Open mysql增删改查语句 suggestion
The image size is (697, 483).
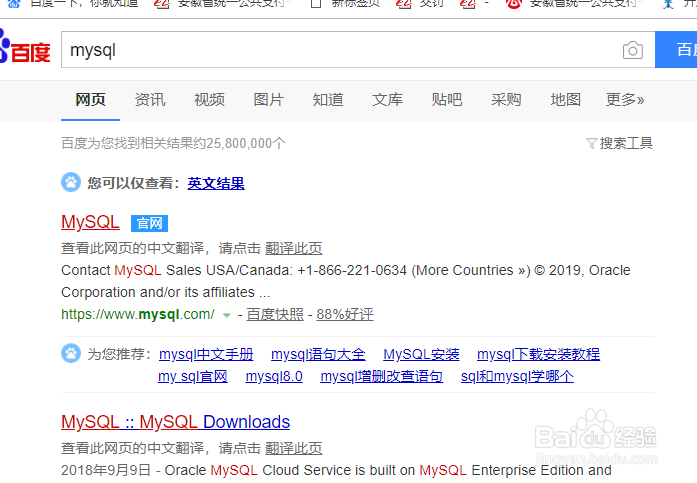382,376
